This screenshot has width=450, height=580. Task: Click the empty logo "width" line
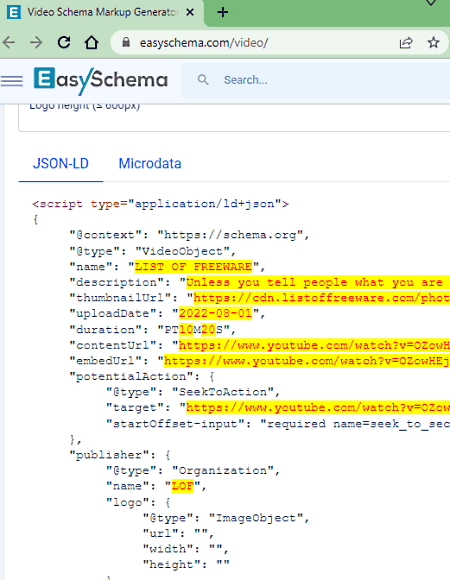pos(186,549)
